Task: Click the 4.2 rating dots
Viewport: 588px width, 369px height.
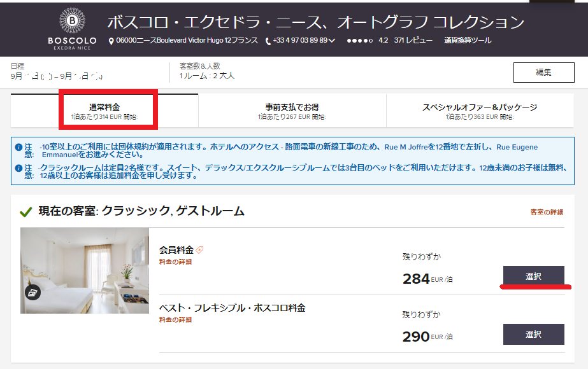Action: point(360,41)
